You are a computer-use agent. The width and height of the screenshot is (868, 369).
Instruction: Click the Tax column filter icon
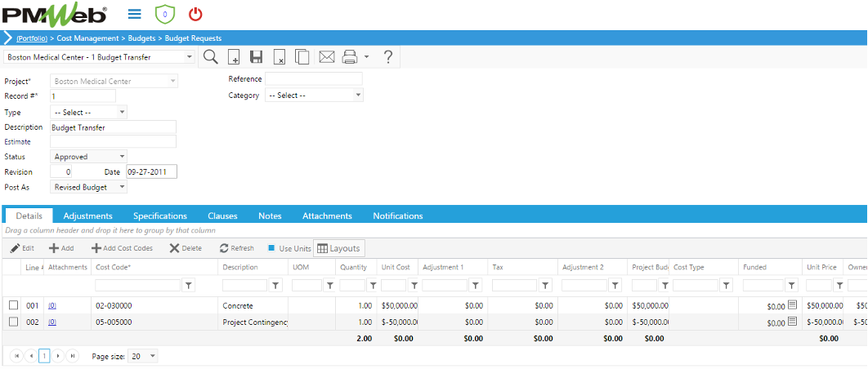point(545,286)
